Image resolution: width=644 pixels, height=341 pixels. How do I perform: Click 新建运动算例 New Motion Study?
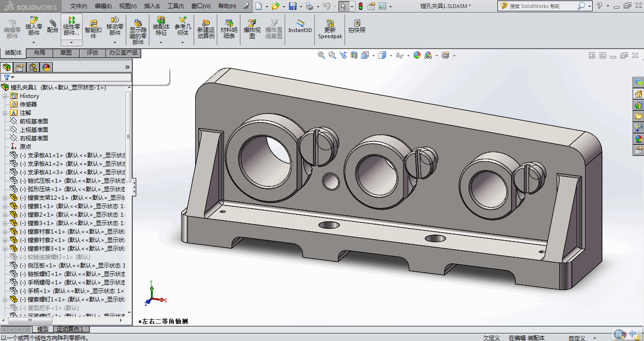click(206, 29)
